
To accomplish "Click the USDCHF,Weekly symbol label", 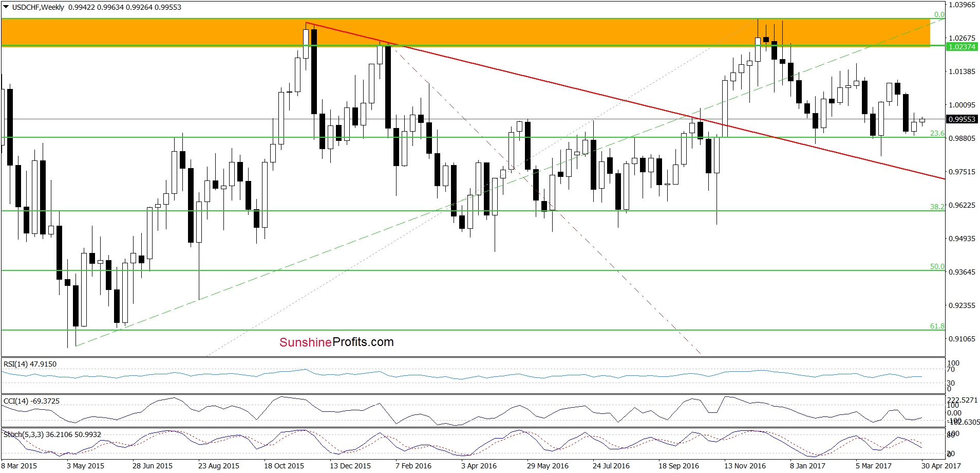I will [x=38, y=7].
